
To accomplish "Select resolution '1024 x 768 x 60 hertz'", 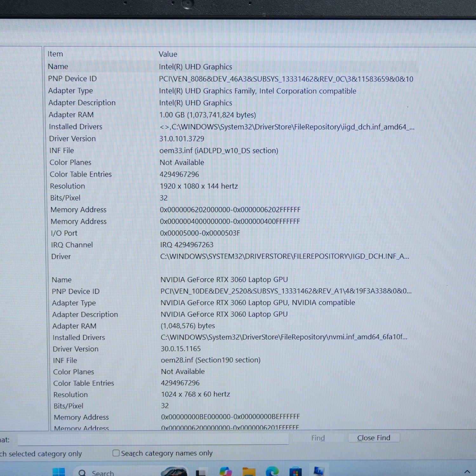I will pyautogui.click(x=195, y=394).
